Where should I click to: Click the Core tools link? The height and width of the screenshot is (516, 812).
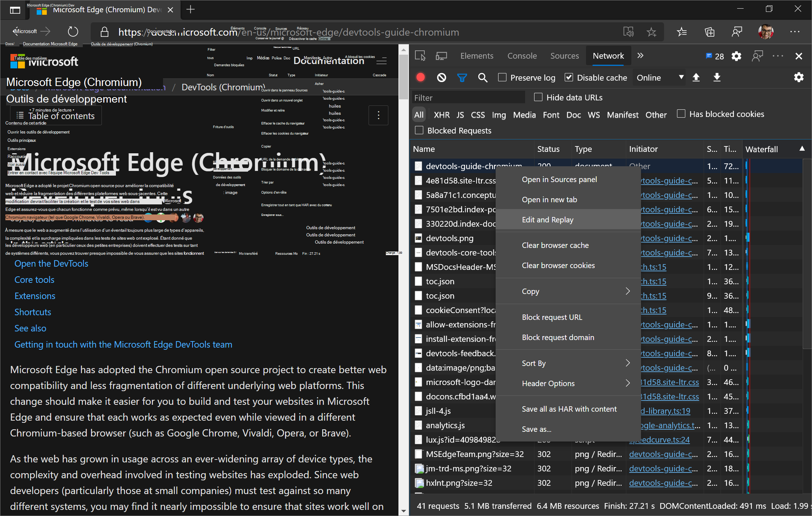(x=34, y=280)
